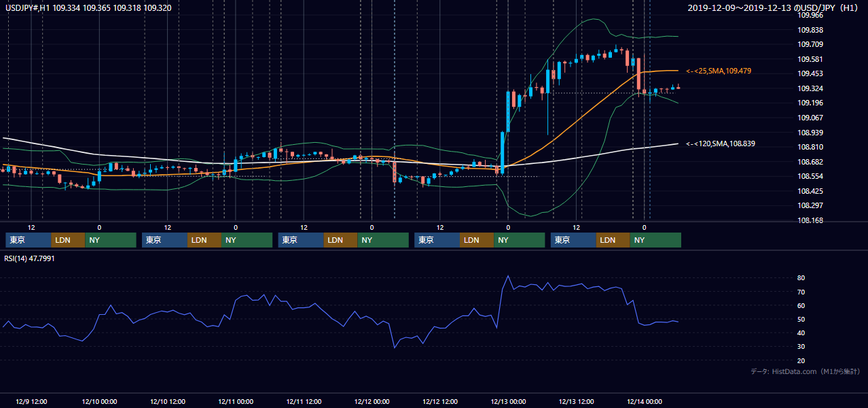Click price axis value 108.939

pyautogui.click(x=810, y=133)
